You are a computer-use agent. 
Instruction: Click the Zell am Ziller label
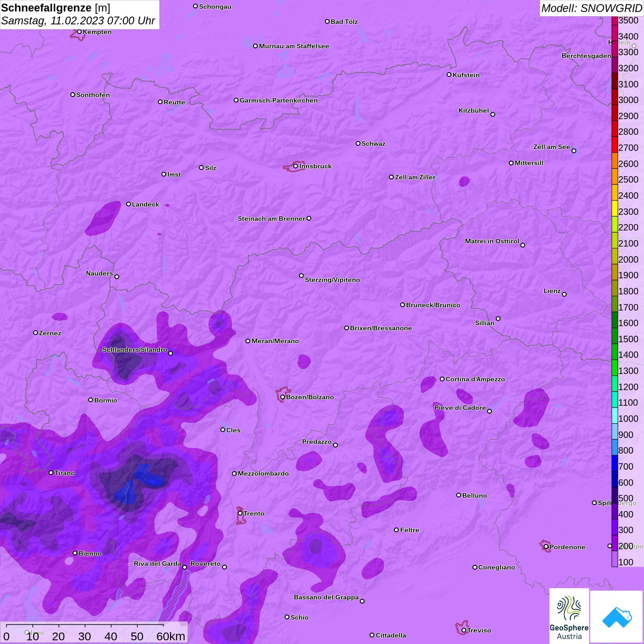point(415,177)
